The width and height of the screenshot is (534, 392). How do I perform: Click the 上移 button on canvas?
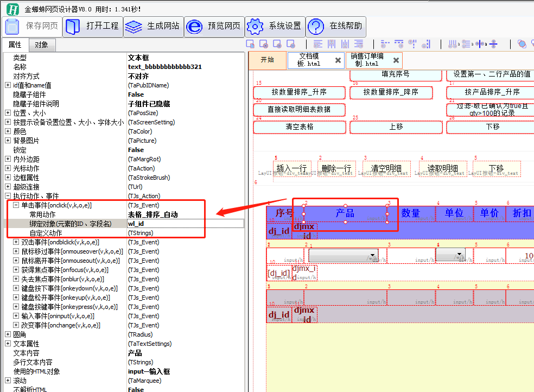[396, 127]
